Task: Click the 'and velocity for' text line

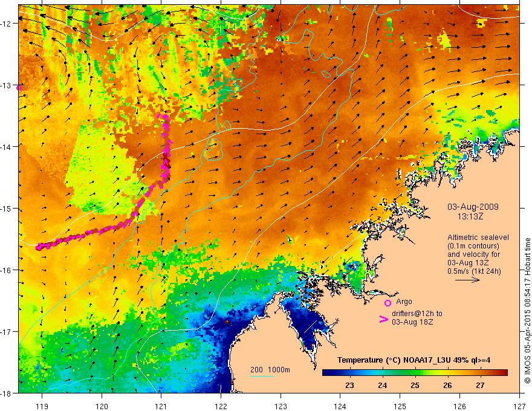Action: [x=473, y=254]
